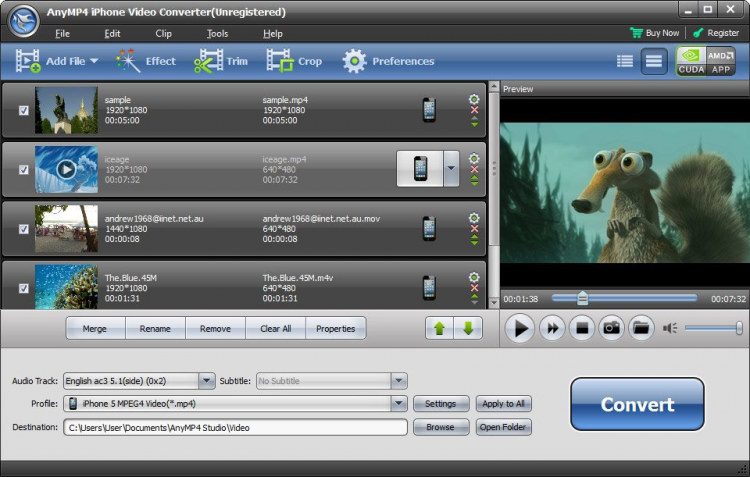Click Apply to All

503,404
